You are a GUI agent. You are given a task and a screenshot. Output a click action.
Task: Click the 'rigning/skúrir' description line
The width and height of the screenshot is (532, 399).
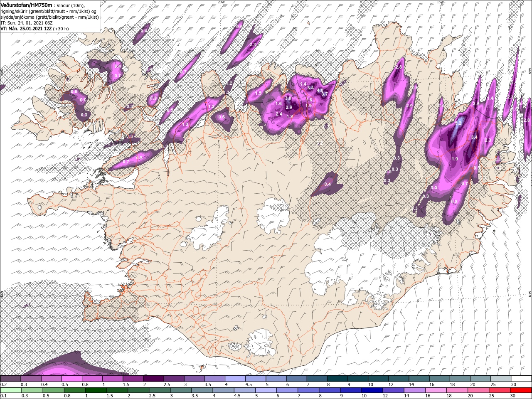coord(49,11)
